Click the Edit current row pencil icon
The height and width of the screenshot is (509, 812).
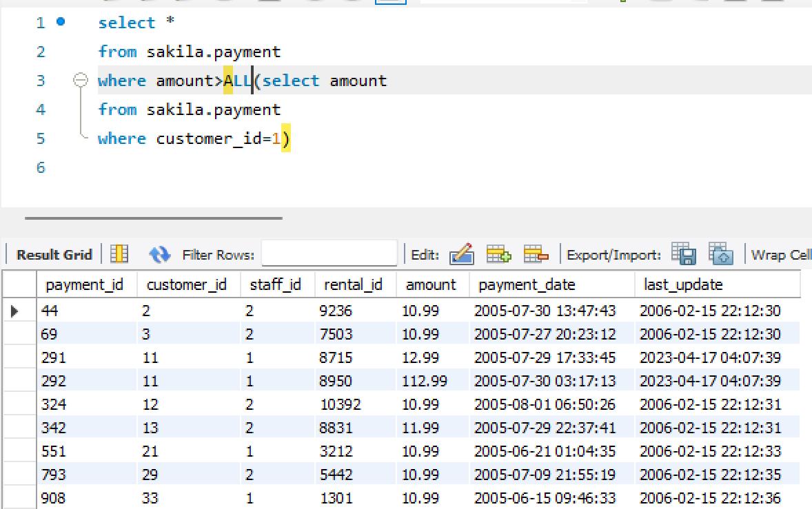pos(463,254)
